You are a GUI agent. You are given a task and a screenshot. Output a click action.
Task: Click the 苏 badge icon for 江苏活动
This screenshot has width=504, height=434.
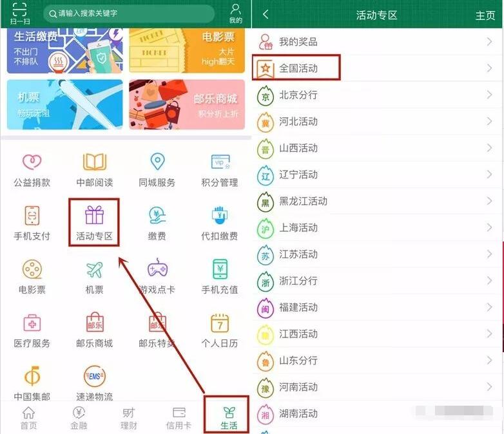[265, 255]
